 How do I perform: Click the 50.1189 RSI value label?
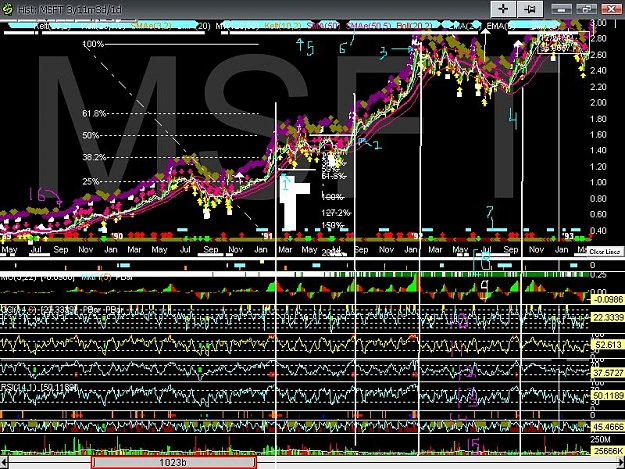pyautogui.click(x=608, y=396)
